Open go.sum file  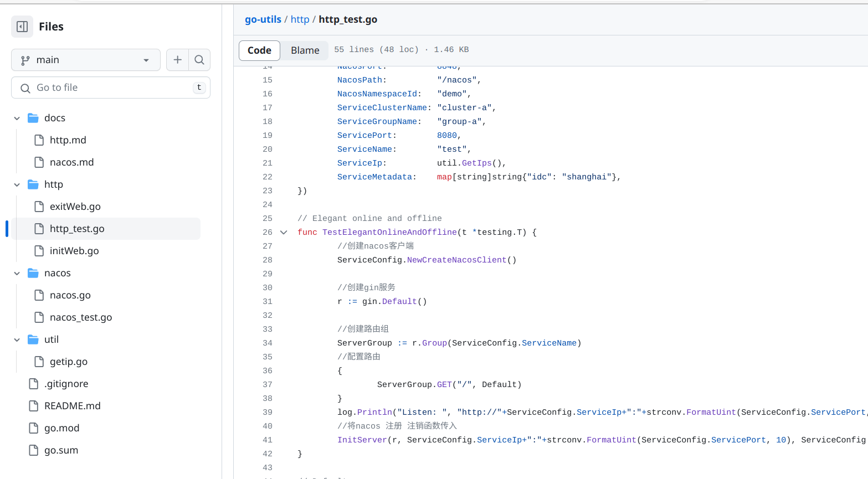pos(61,450)
